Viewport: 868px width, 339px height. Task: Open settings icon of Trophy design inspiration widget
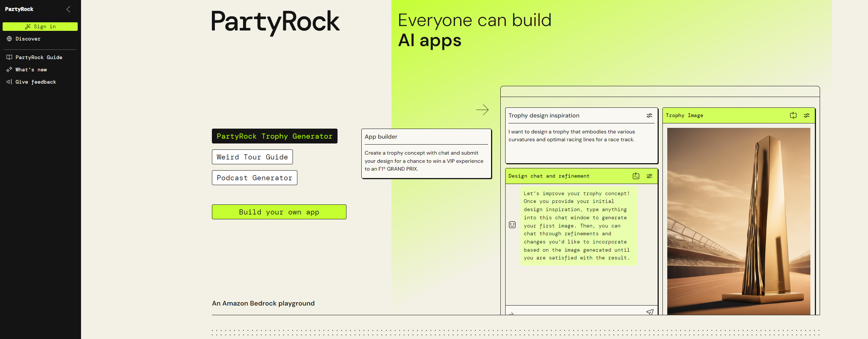[649, 116]
